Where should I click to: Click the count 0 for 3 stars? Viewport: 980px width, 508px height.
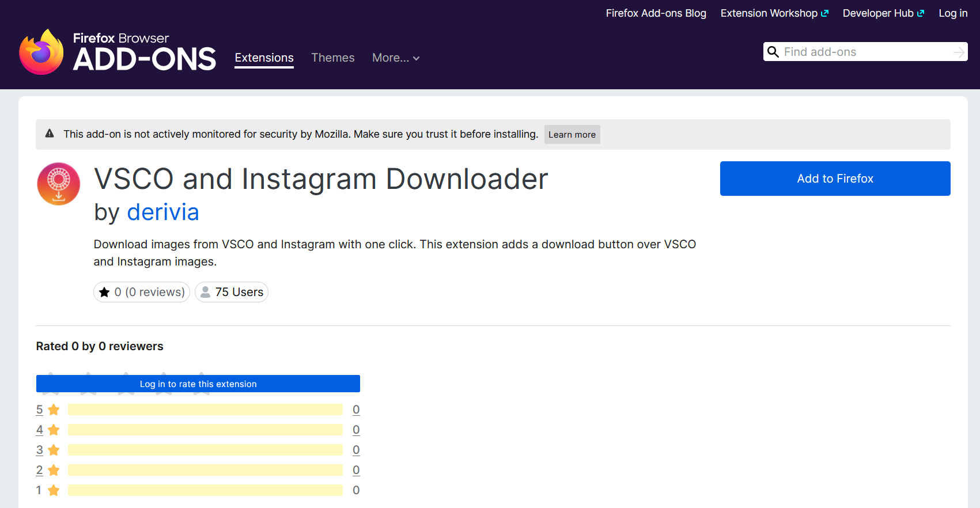356,450
